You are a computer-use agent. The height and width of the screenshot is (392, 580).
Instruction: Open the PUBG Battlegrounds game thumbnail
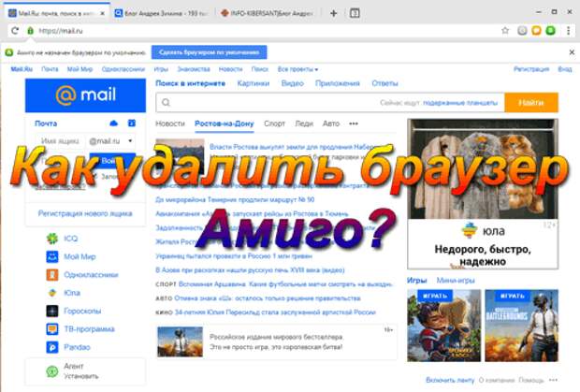pos(522,326)
